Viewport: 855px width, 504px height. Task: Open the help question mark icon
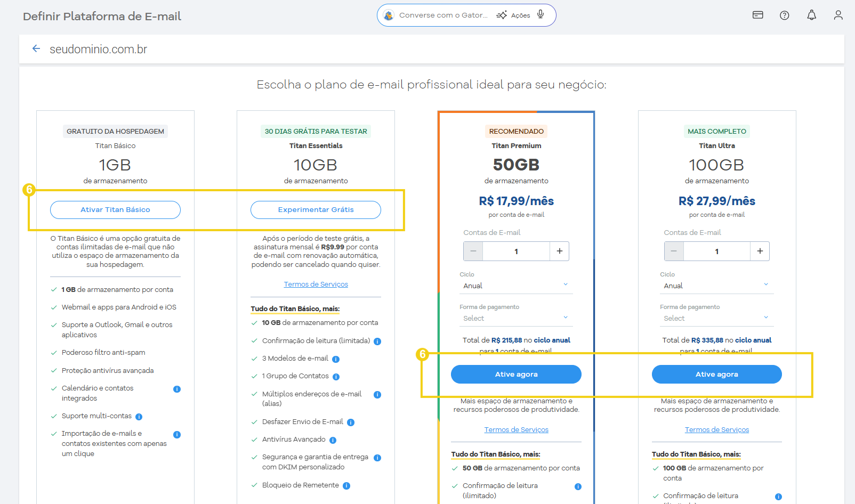[784, 15]
